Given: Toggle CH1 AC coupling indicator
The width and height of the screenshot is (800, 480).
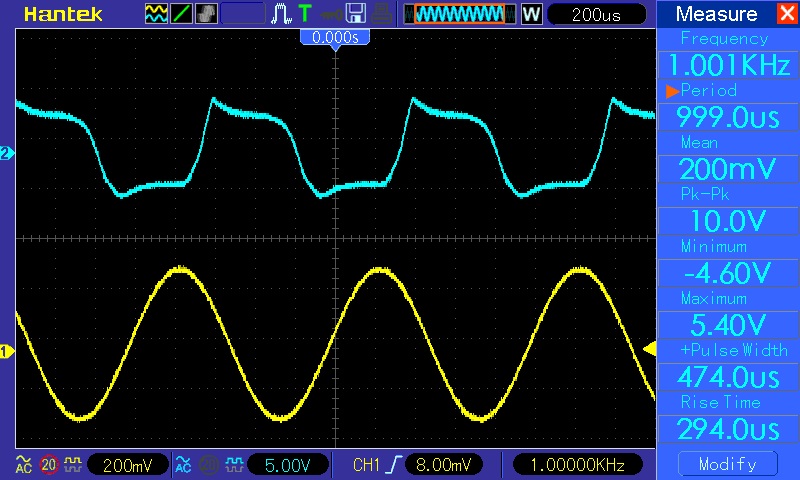Looking at the screenshot, I should 23,465.
